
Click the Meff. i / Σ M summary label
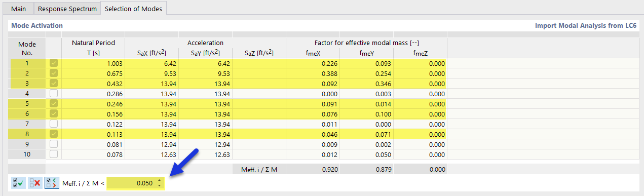pyautogui.click(x=259, y=169)
